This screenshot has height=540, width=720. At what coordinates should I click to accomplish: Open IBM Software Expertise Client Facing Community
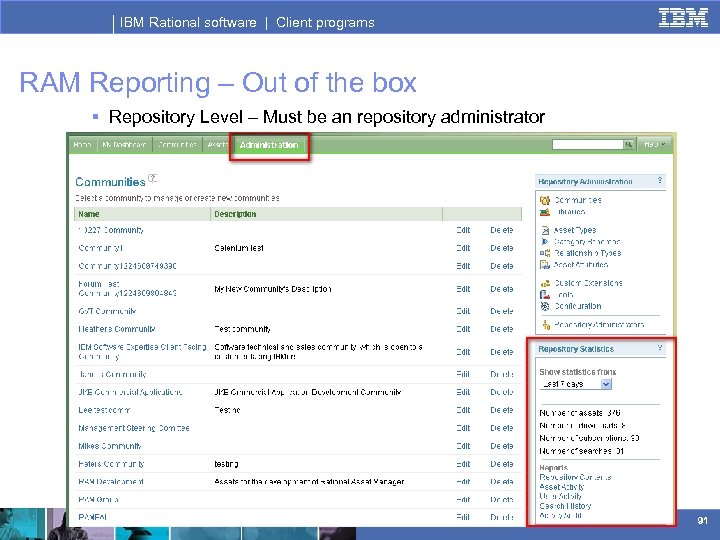(142, 352)
